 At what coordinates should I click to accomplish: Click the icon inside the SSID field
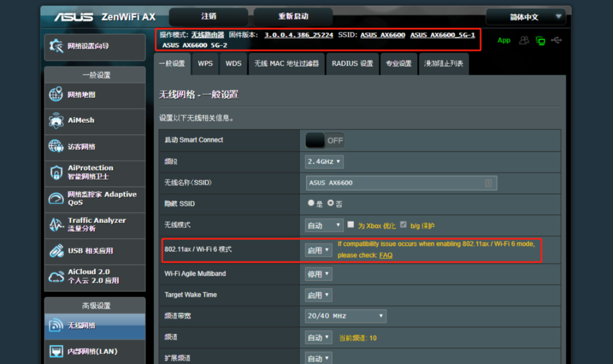[488, 183]
